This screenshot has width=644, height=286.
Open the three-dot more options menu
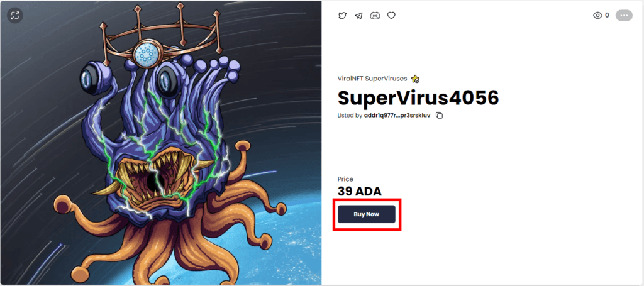(x=624, y=16)
